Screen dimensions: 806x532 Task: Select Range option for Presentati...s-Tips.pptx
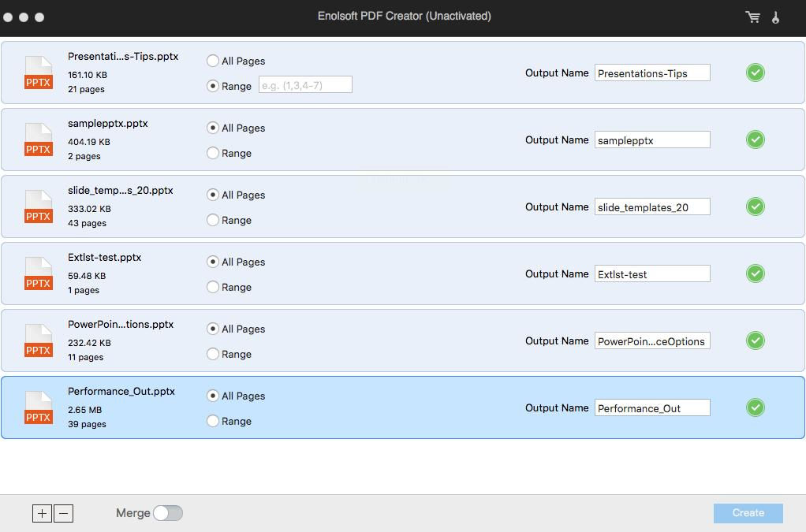click(x=213, y=86)
